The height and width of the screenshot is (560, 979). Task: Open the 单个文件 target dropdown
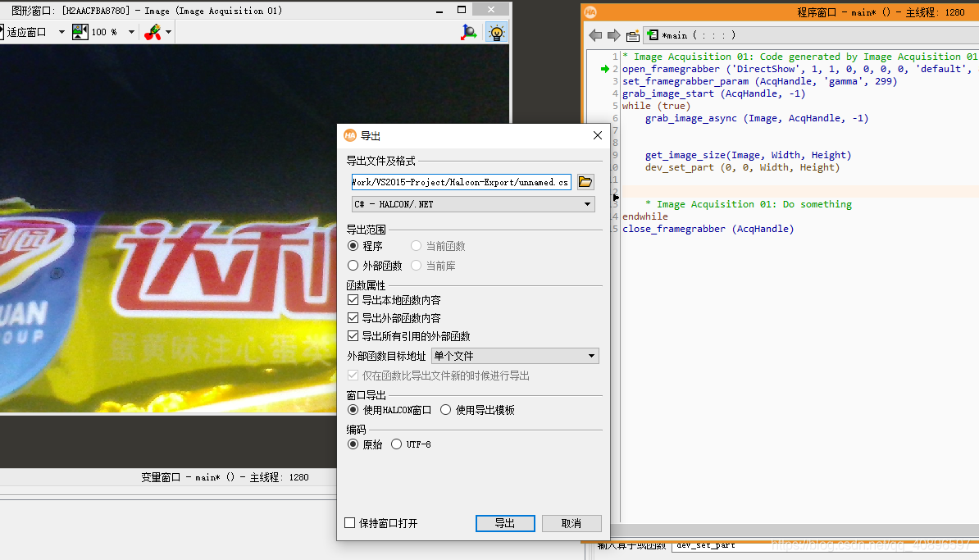pyautogui.click(x=515, y=356)
